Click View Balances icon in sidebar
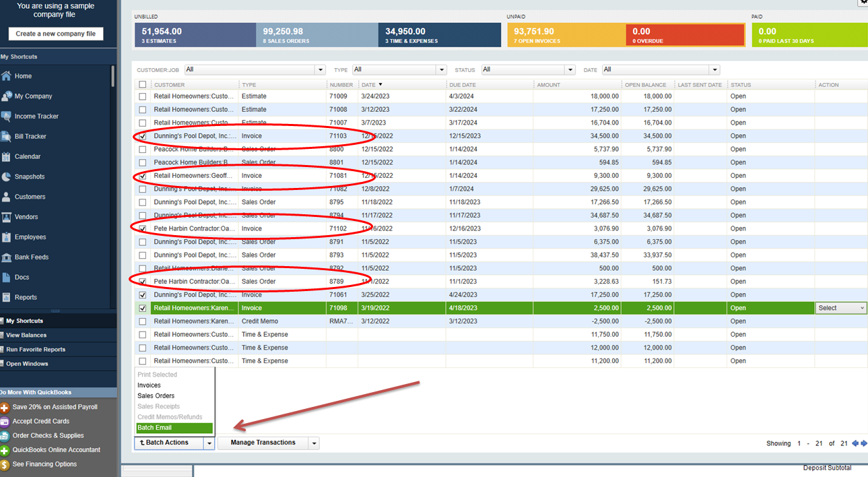Screen dimensions: 868x477 pyautogui.click(x=2, y=335)
